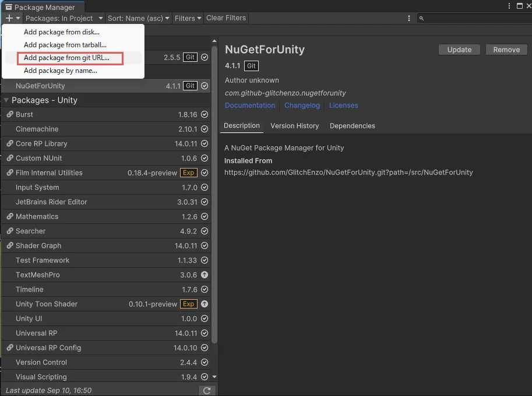
Task: Click the Last update Sep 10, 16:50 status
Action: pyautogui.click(x=48, y=391)
